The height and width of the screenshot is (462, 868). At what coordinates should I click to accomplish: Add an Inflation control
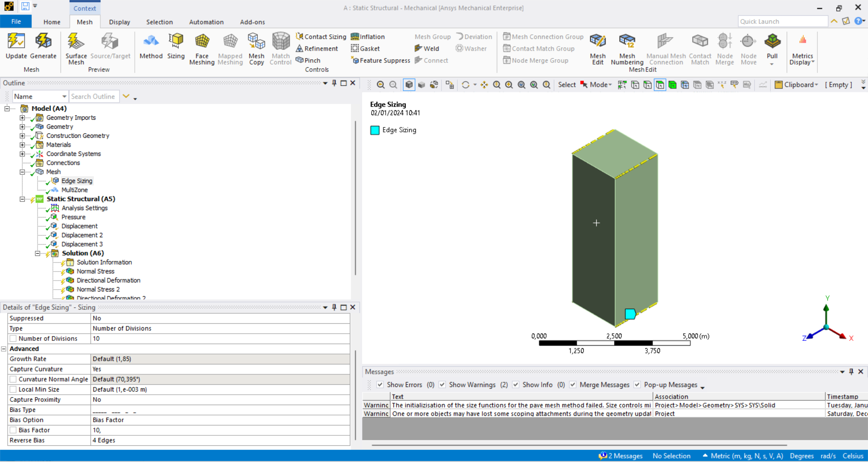pos(368,37)
